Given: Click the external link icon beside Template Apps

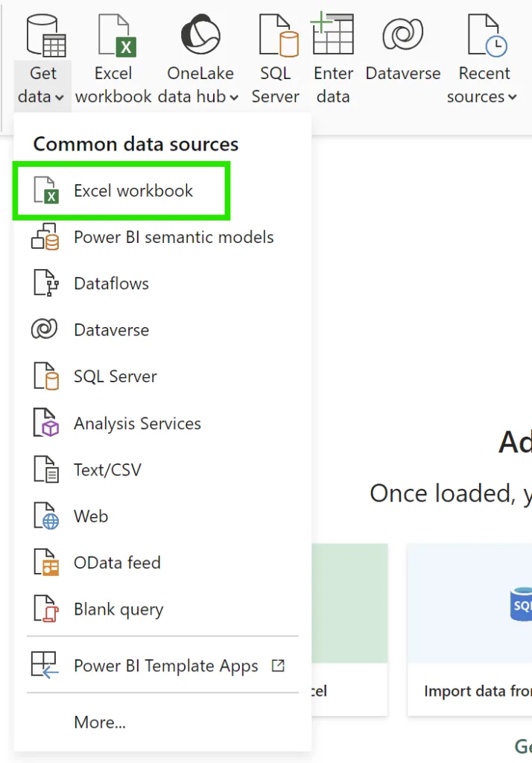Looking at the screenshot, I should 278,665.
